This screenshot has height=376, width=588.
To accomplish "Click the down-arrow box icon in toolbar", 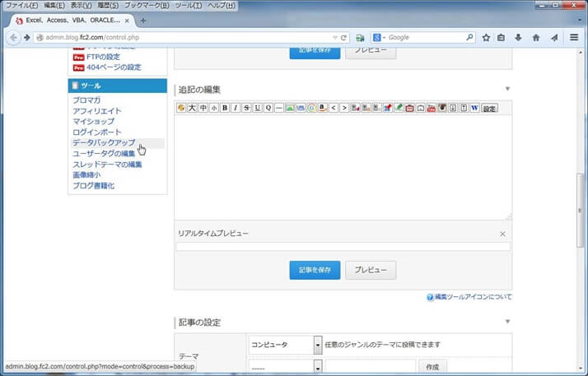I will pyautogui.click(x=453, y=108).
